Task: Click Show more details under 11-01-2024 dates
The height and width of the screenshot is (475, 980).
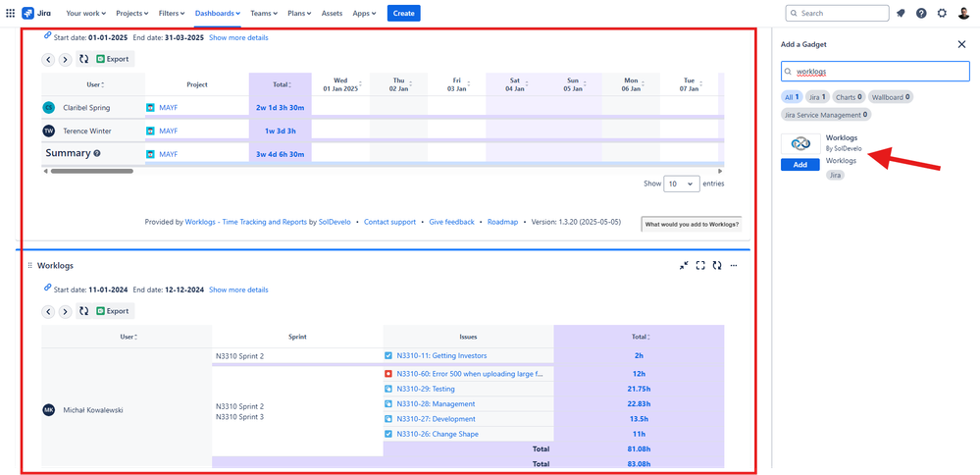Action: (238, 290)
